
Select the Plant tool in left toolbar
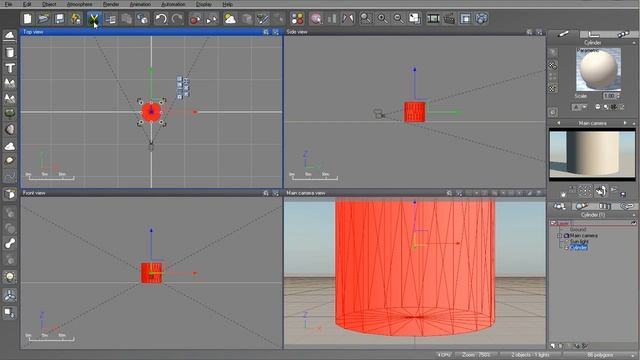(10, 114)
